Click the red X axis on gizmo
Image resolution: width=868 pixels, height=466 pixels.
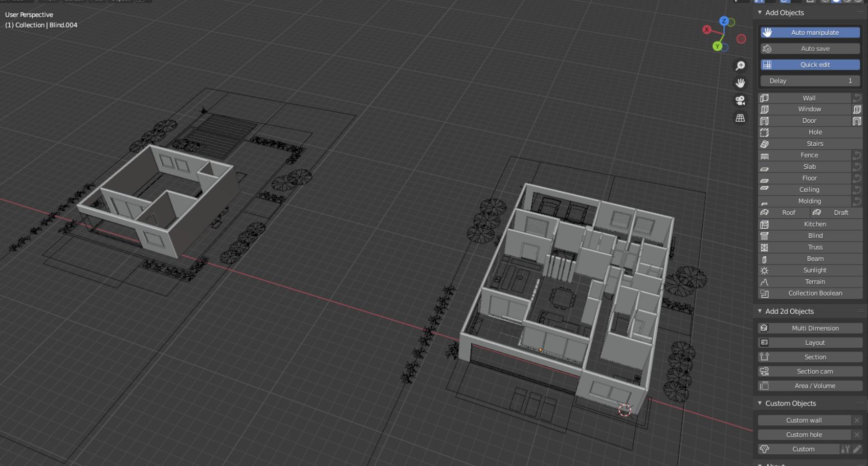click(707, 30)
